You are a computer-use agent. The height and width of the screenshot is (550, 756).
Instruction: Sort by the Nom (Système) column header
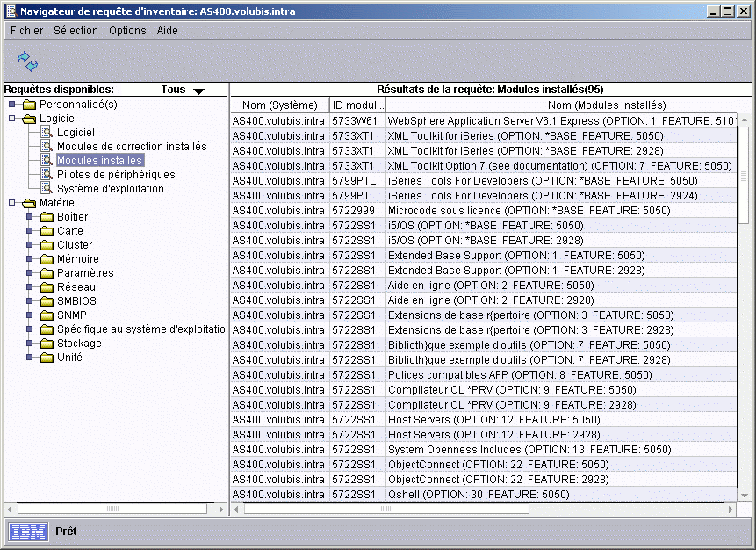pos(279,105)
